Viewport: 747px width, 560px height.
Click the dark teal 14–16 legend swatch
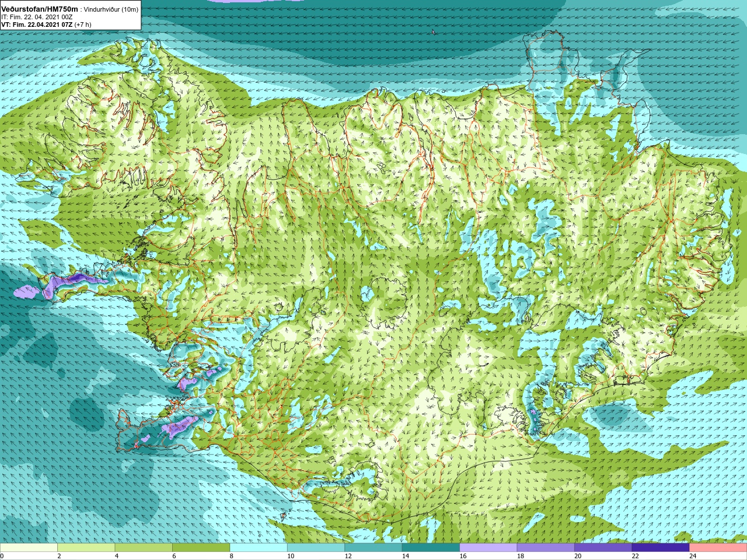431,548
